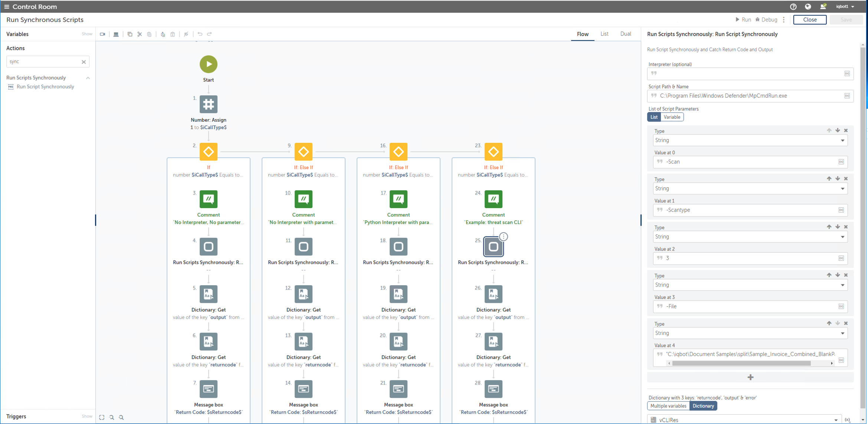Click the Close button
This screenshot has width=868, height=424.
point(809,20)
